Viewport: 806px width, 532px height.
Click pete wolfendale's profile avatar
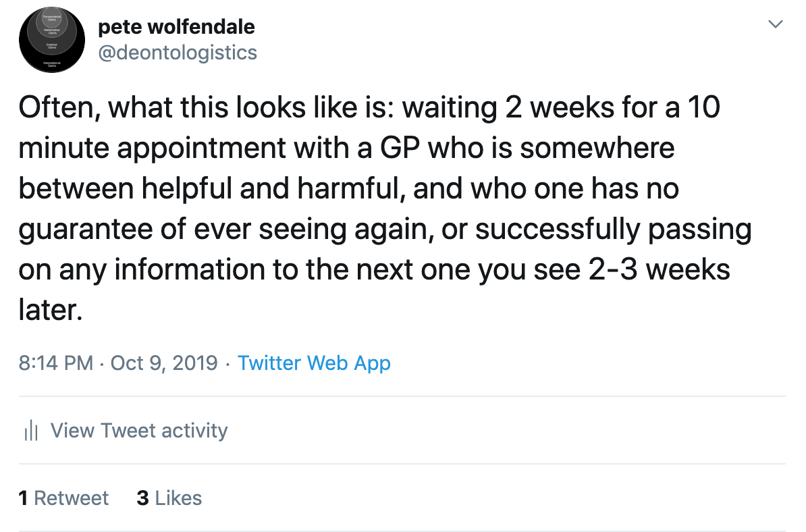[x=52, y=41]
